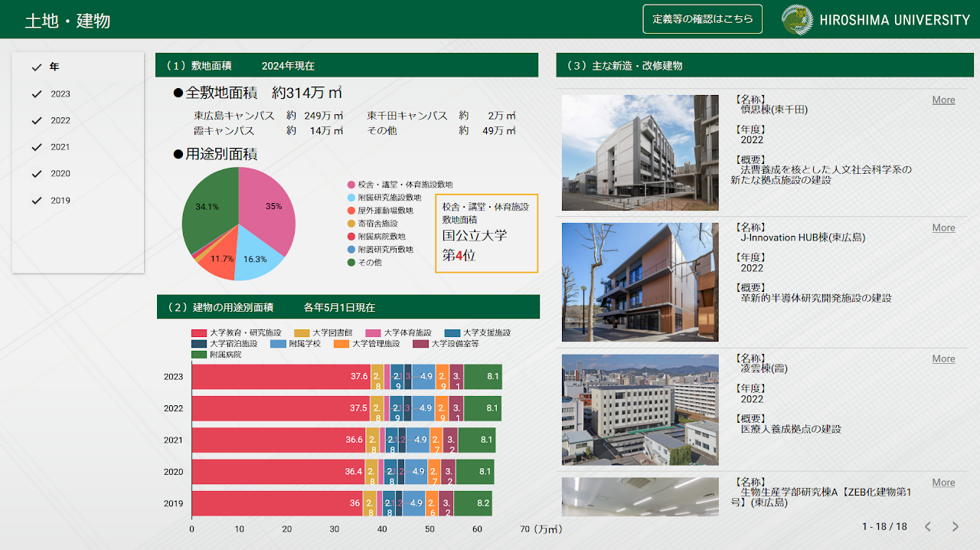The image size is (980, 550).
Task: Go to next page of buildings list
Action: (x=955, y=526)
